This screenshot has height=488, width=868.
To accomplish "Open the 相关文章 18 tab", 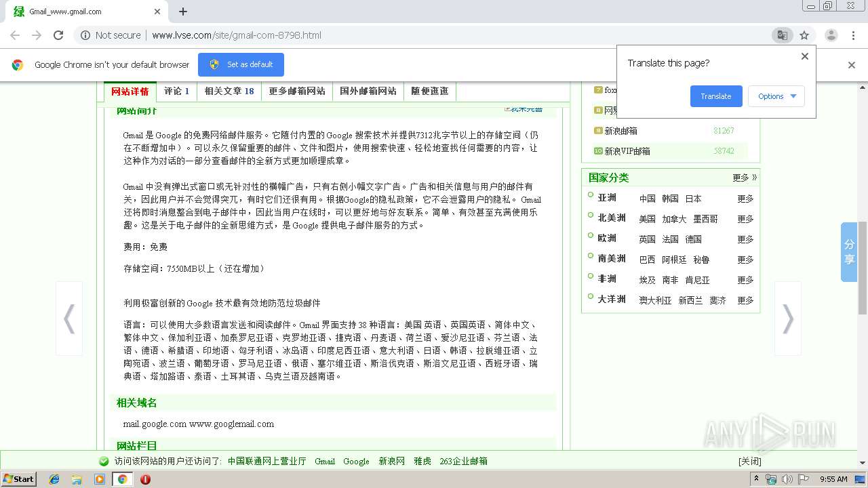I will tap(229, 91).
